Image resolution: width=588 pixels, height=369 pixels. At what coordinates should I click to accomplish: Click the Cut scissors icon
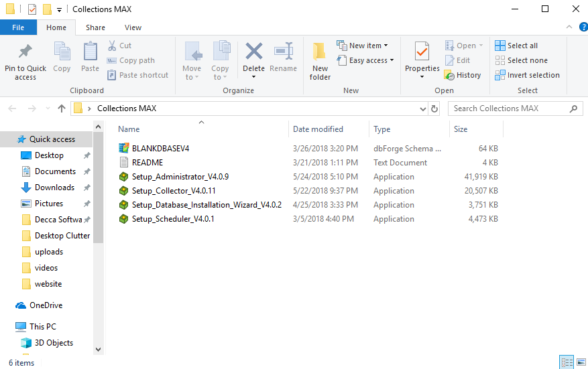pyautogui.click(x=112, y=46)
